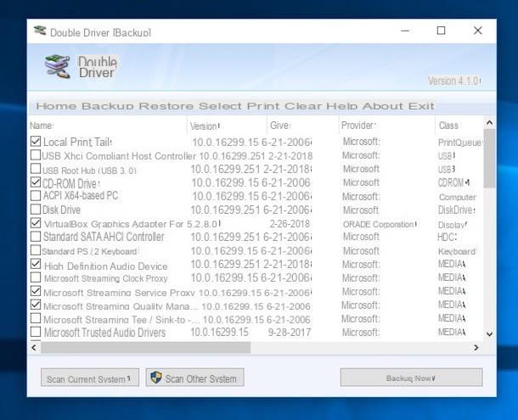
Task: Select the USB Xhci Compliant Host Controller name
Action: click(119, 156)
